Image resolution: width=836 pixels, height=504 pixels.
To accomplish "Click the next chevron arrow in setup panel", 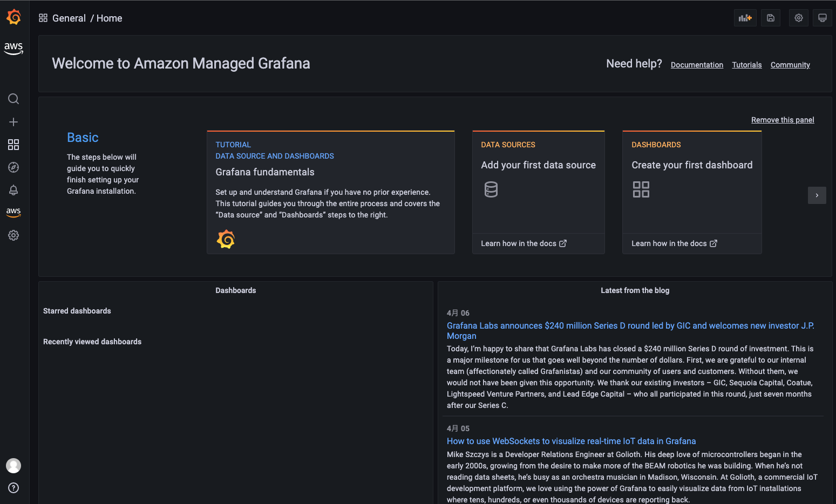I will click(817, 195).
